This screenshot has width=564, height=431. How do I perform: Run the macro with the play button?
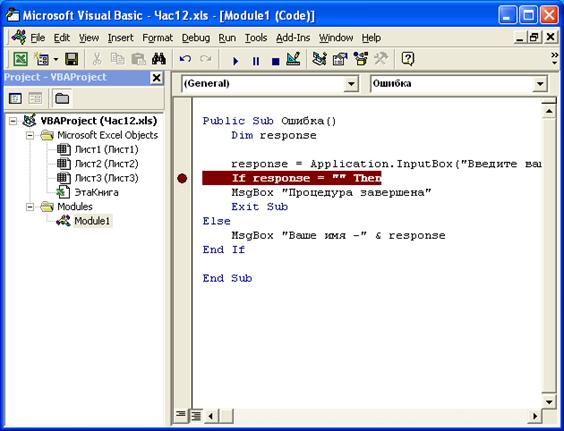[235, 61]
